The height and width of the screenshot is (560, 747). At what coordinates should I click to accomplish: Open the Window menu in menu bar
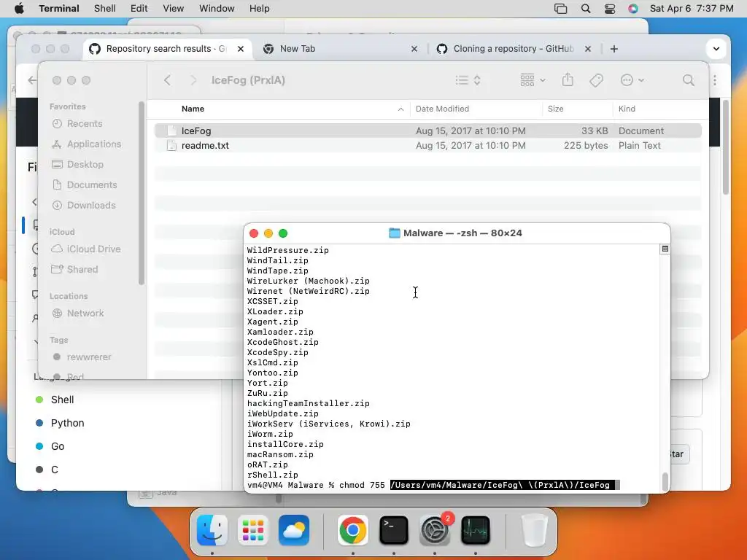point(217,9)
